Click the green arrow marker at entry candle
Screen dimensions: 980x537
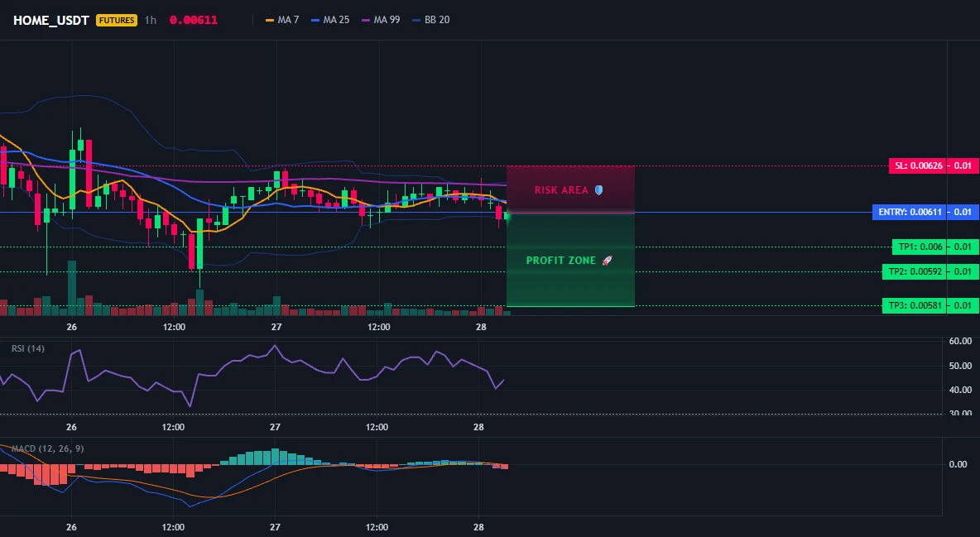[507, 216]
